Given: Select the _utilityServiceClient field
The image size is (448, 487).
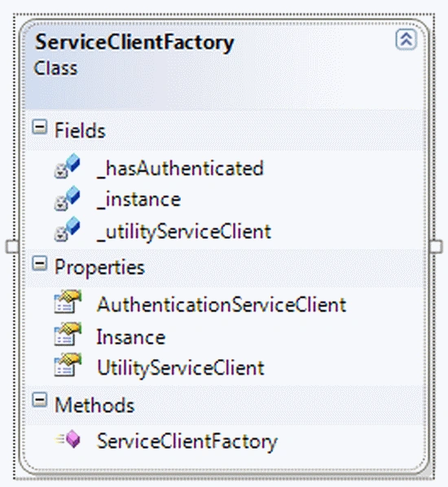Looking at the screenshot, I should coord(184,232).
